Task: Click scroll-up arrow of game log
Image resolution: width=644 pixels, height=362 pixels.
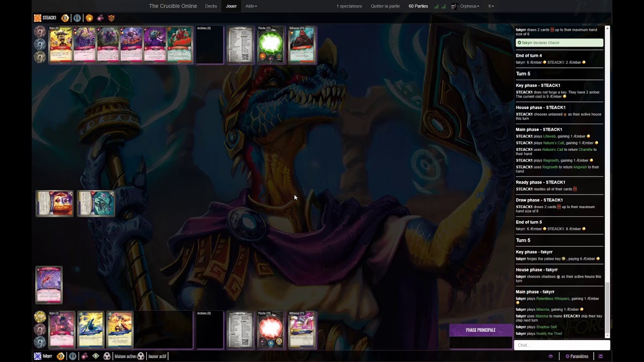Action: click(607, 28)
